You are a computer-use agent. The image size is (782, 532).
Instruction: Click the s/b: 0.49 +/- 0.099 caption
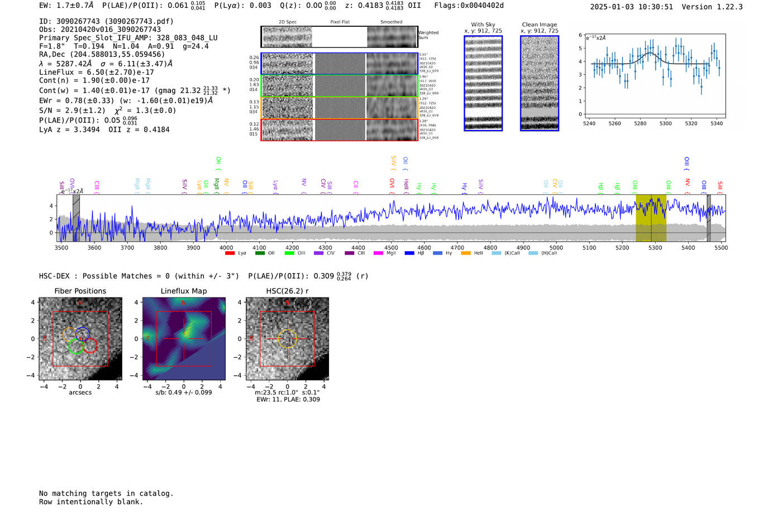[x=184, y=392]
